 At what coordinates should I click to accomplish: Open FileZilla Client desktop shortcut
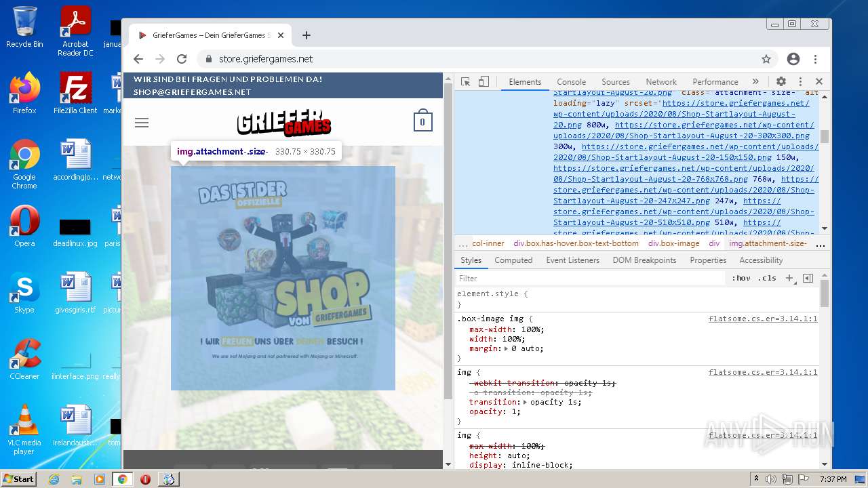coord(75,93)
